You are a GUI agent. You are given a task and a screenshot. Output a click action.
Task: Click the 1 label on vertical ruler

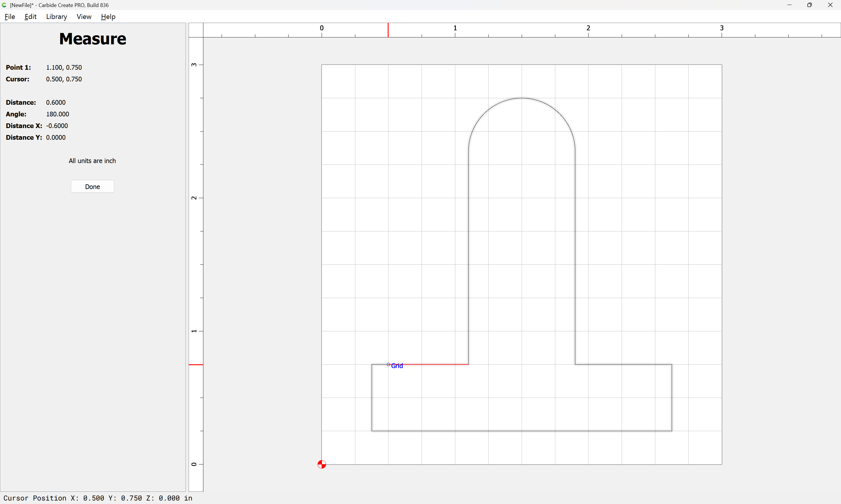[x=194, y=331]
